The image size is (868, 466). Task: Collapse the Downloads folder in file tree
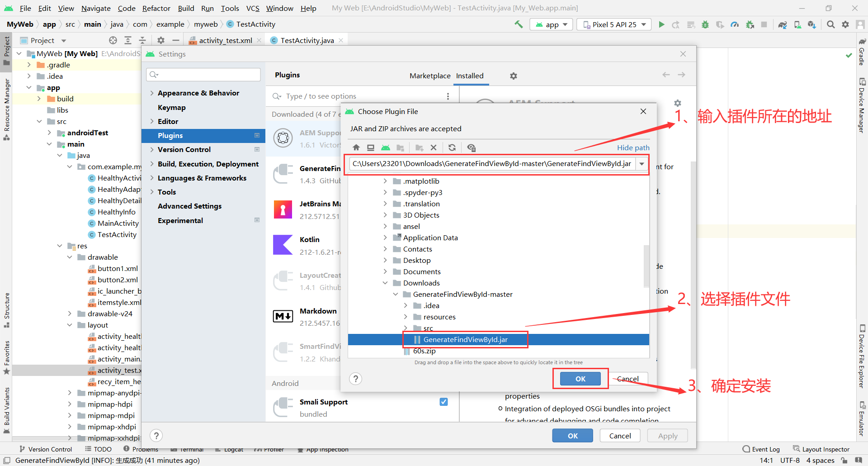[x=385, y=283]
